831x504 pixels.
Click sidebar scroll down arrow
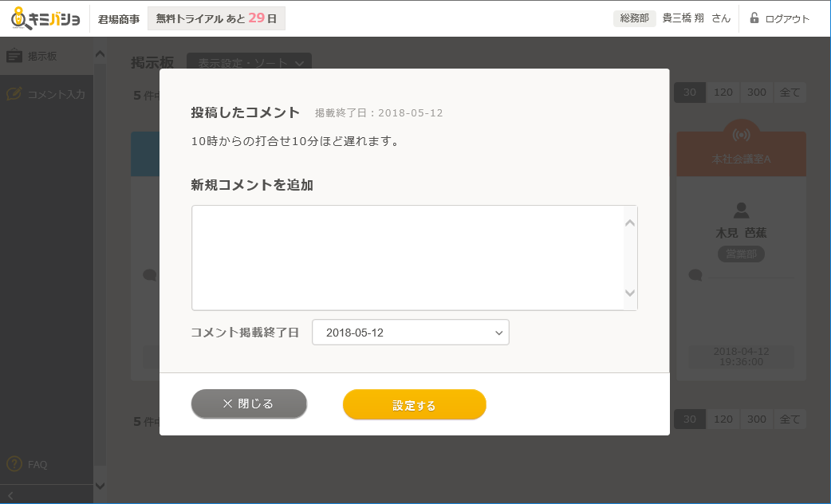pyautogui.click(x=100, y=486)
